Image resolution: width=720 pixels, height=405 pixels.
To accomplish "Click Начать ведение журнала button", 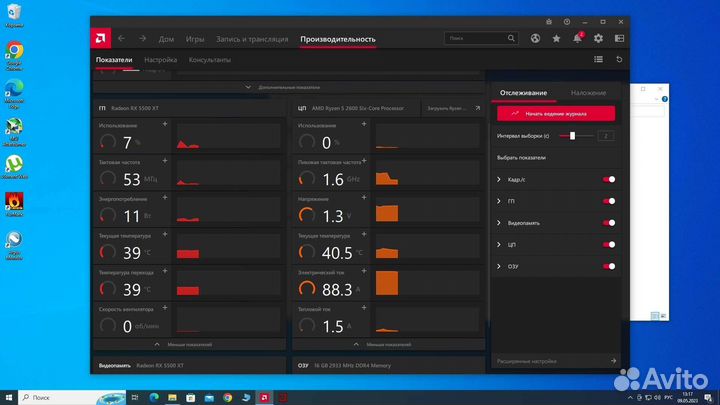I will (556, 113).
